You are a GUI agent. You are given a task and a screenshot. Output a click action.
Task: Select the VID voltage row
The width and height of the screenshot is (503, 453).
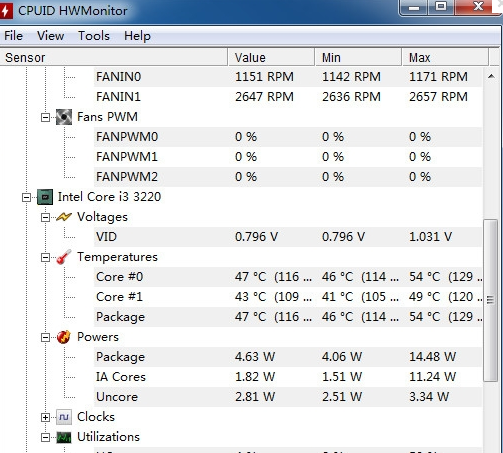[288, 237]
